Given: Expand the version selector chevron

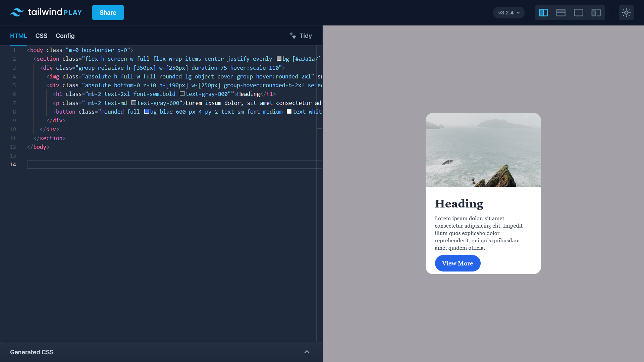Looking at the screenshot, I should 518,13.
